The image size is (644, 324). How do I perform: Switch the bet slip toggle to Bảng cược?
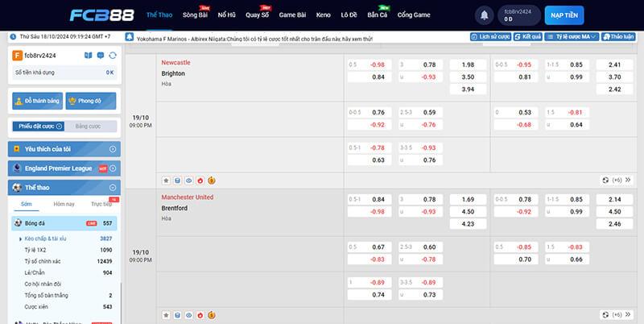point(88,126)
